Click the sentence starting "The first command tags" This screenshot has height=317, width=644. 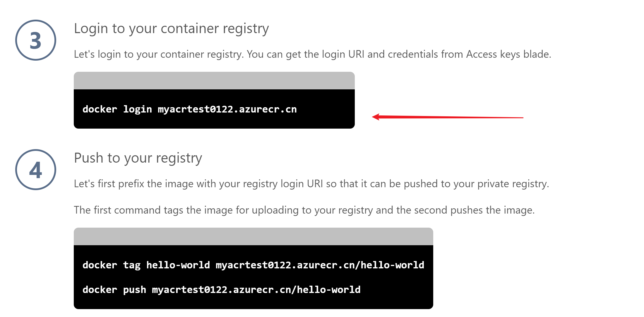[x=304, y=210]
